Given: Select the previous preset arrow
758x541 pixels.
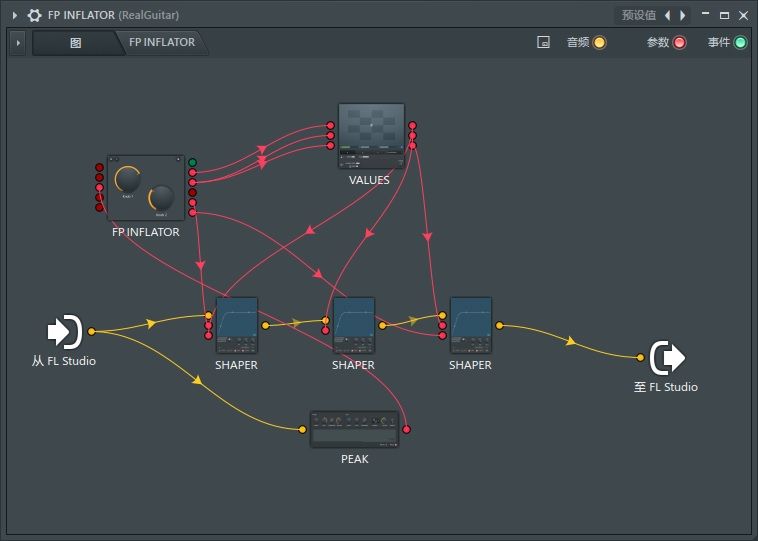Looking at the screenshot, I should pos(668,15).
